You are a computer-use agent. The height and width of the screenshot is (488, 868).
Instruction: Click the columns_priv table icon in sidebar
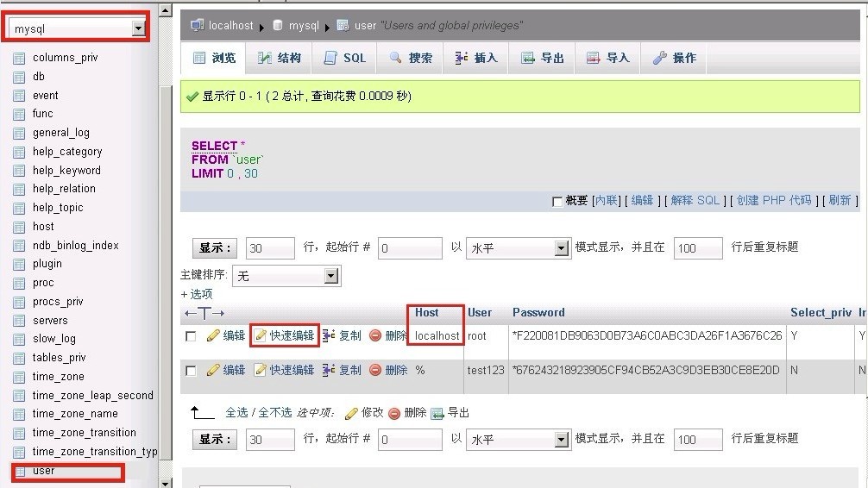pos(19,58)
